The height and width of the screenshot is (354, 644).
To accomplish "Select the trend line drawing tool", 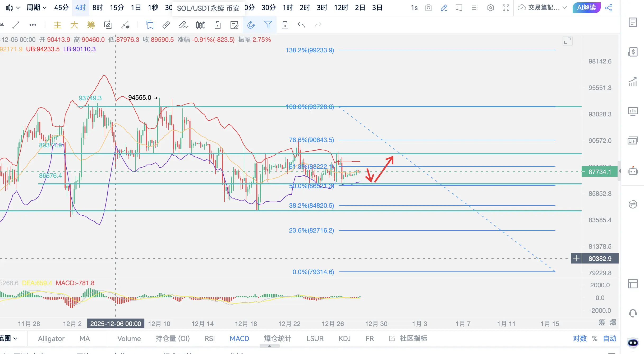I will point(16,25).
